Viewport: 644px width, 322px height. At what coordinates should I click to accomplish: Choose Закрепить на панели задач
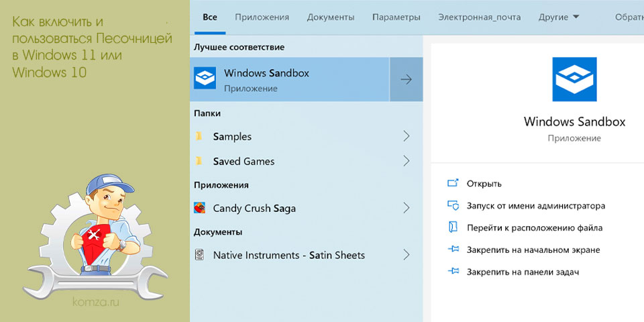[523, 272]
